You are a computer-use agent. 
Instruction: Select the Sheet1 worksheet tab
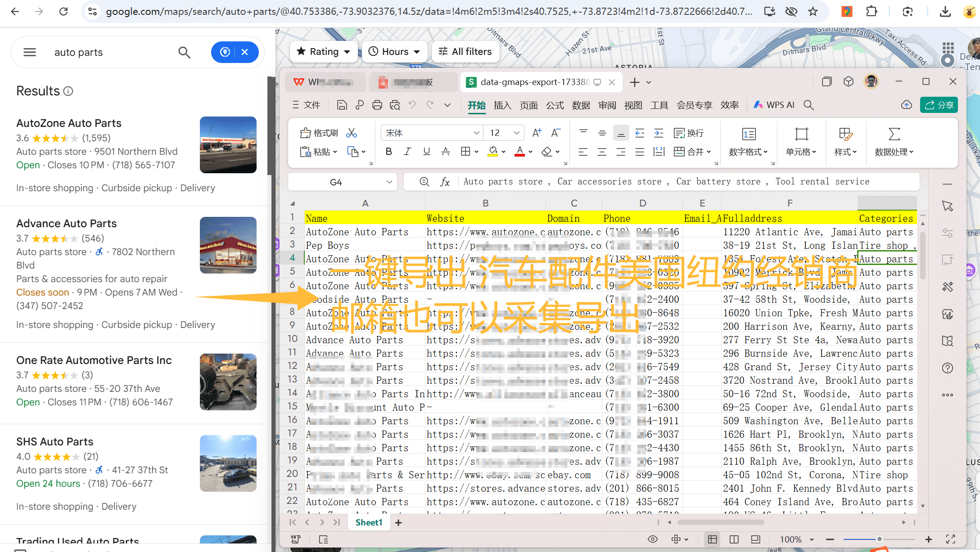coord(369,522)
